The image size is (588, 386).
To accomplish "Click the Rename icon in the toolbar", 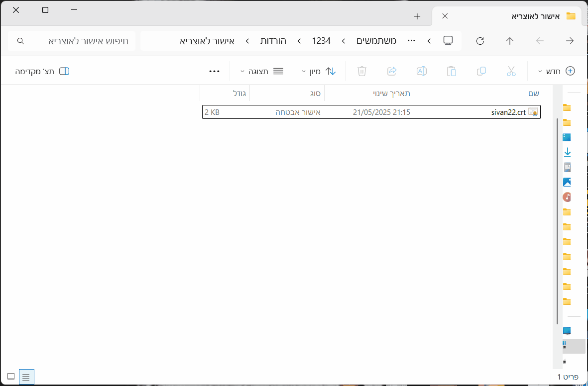I will [422, 71].
